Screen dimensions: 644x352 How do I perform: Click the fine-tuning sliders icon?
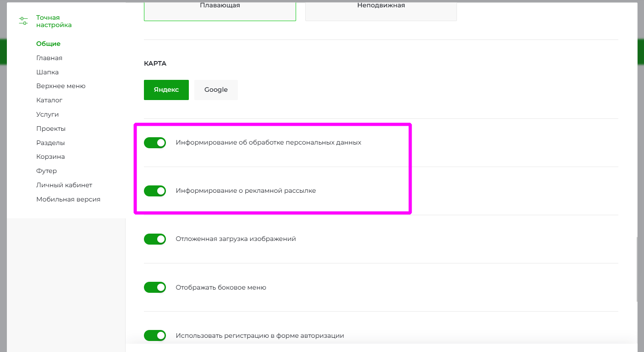tap(23, 21)
